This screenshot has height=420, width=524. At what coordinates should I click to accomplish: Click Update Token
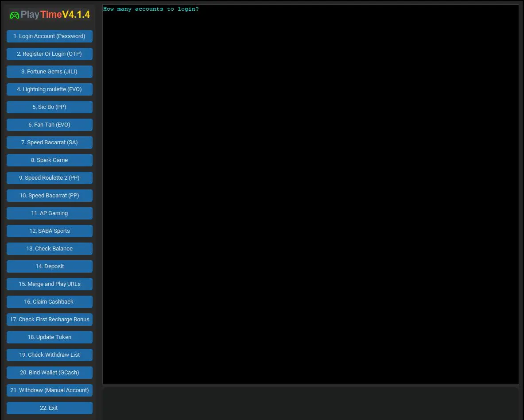click(50, 337)
